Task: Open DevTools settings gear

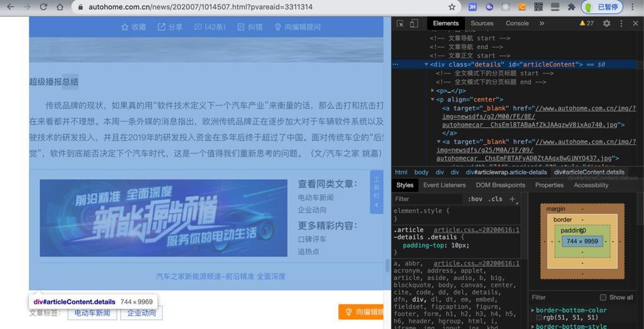Action: [x=607, y=23]
